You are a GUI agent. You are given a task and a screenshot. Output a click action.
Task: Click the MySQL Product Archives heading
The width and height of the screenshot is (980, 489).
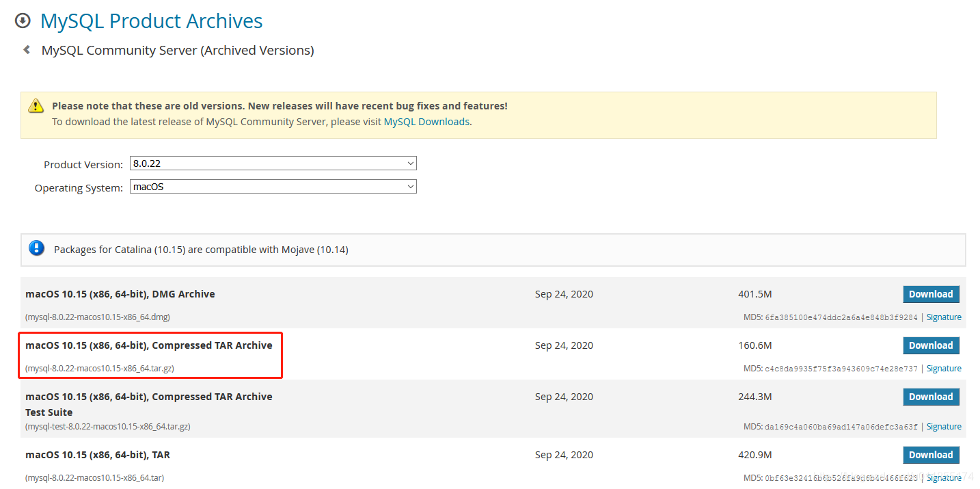pos(152,21)
